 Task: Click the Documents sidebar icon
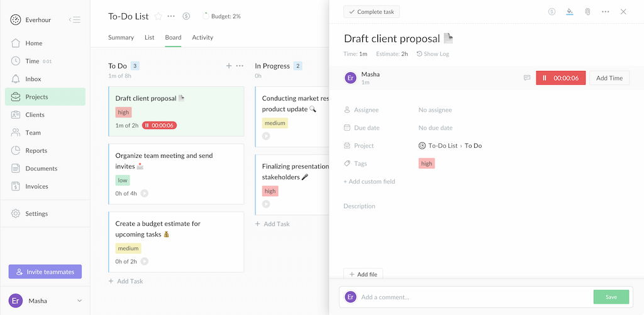[x=16, y=169]
